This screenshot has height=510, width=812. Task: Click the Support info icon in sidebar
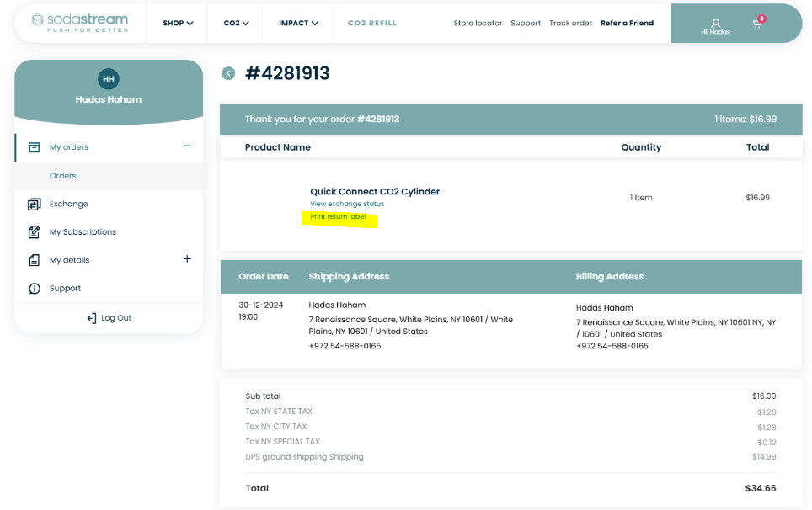coord(35,289)
